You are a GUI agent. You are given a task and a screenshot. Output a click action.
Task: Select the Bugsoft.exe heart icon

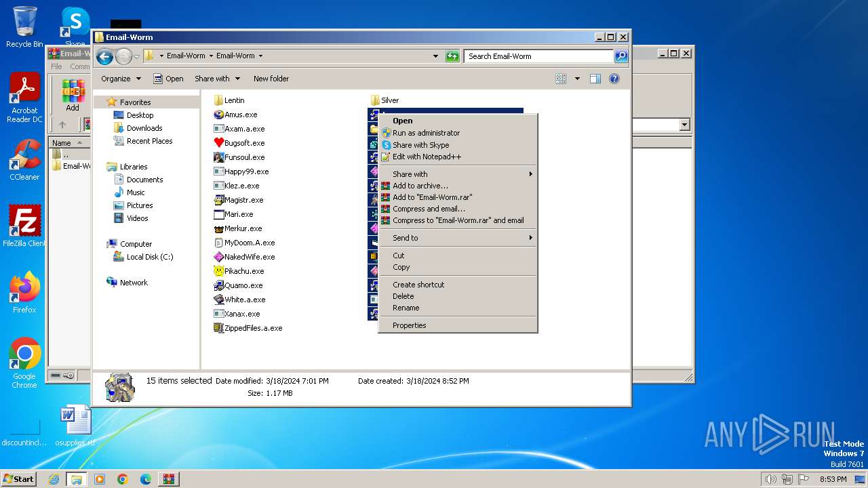[x=218, y=143]
